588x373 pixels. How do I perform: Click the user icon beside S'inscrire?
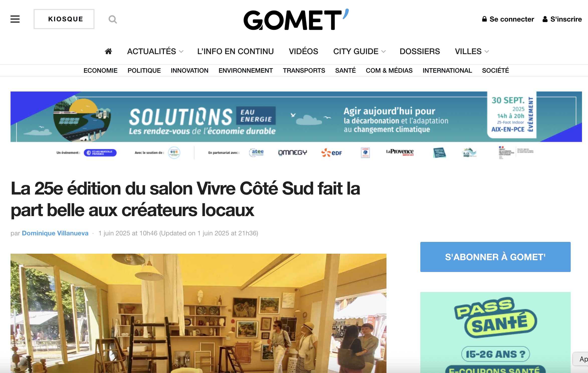pos(545,19)
